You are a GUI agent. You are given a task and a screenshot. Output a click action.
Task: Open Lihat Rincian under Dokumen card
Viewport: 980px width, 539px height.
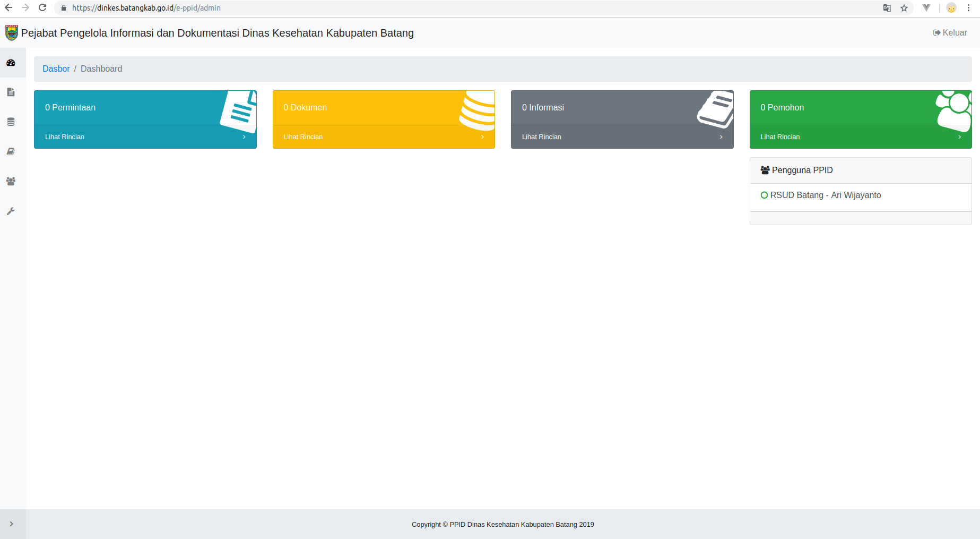(x=303, y=137)
